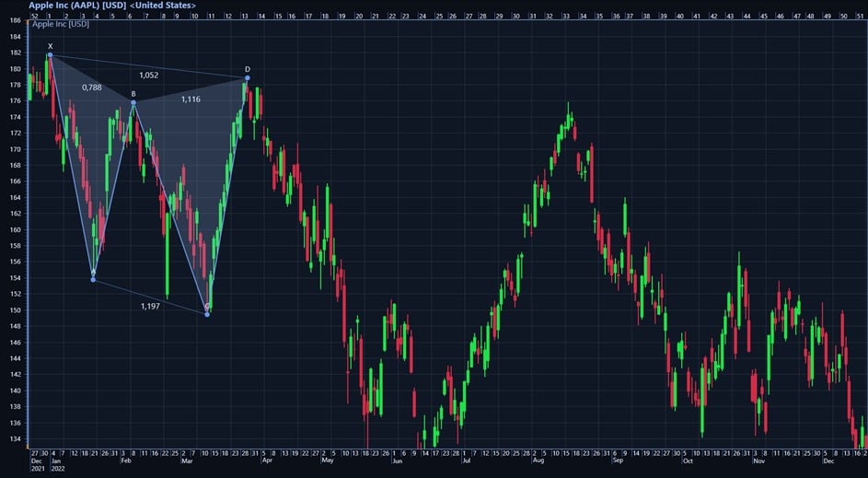
Task: Click the Aug month label on time axis
Action: point(536,463)
